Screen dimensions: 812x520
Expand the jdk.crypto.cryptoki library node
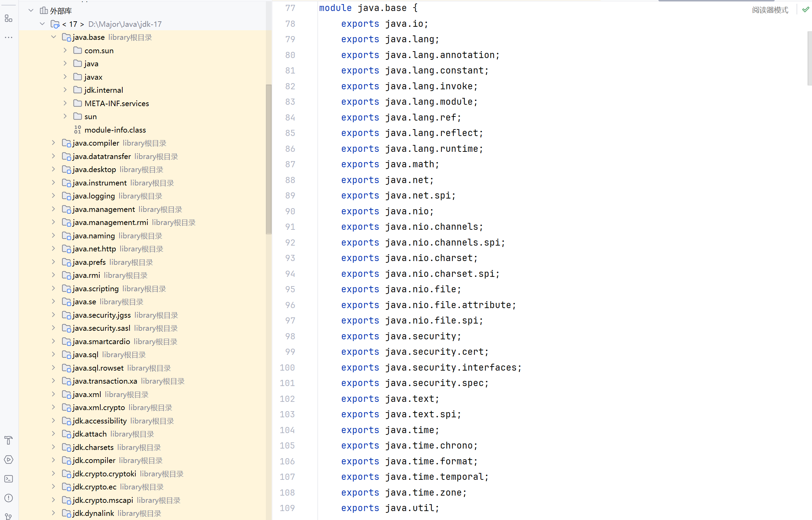coord(54,474)
